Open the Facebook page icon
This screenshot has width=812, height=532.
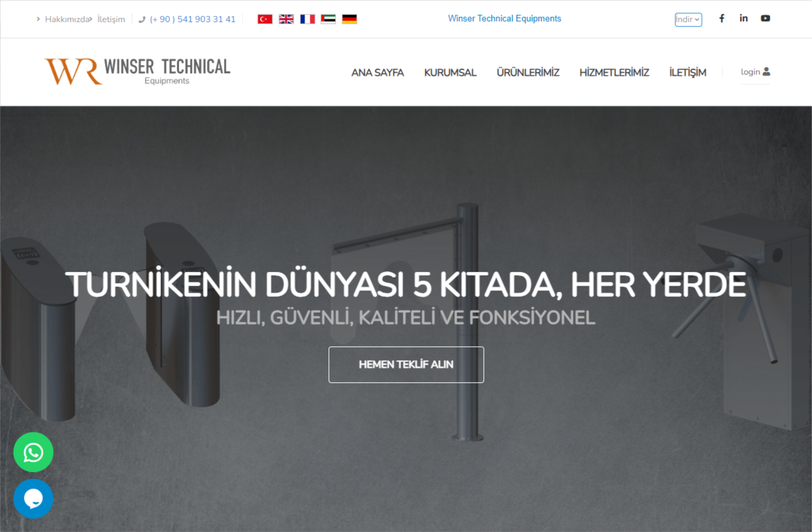(722, 18)
